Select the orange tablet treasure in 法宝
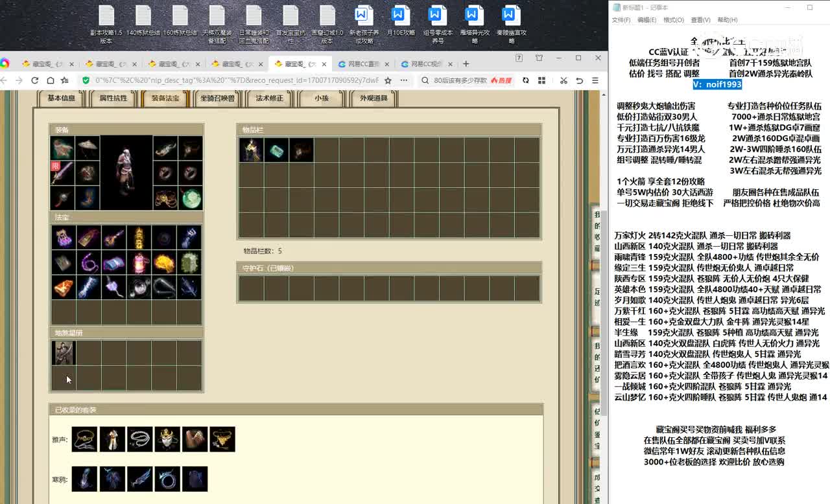 64,288
